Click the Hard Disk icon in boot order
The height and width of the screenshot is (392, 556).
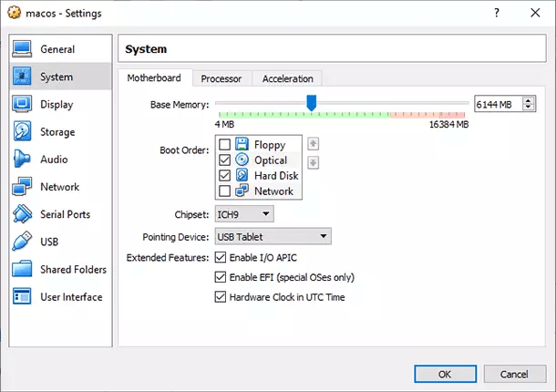[242, 175]
